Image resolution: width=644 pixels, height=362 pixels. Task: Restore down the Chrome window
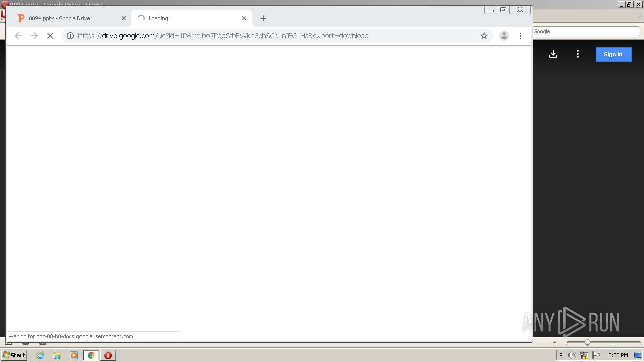tap(503, 10)
